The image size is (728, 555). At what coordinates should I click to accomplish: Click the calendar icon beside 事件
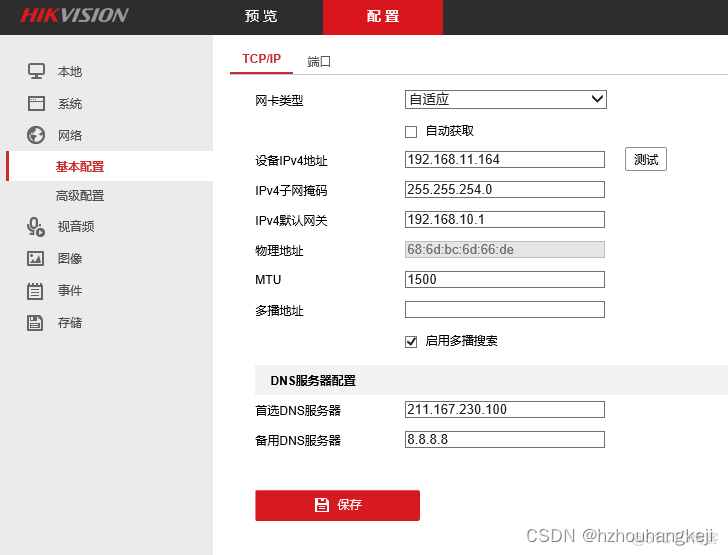pos(35,291)
